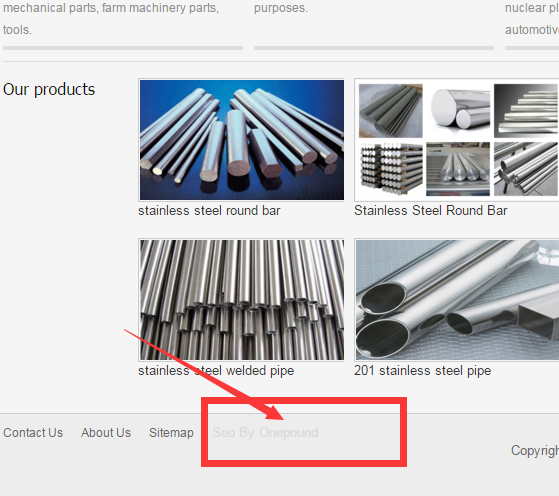Image resolution: width=559 pixels, height=496 pixels.
Task: Select the dark grey bars collage photo
Action: 391,111
